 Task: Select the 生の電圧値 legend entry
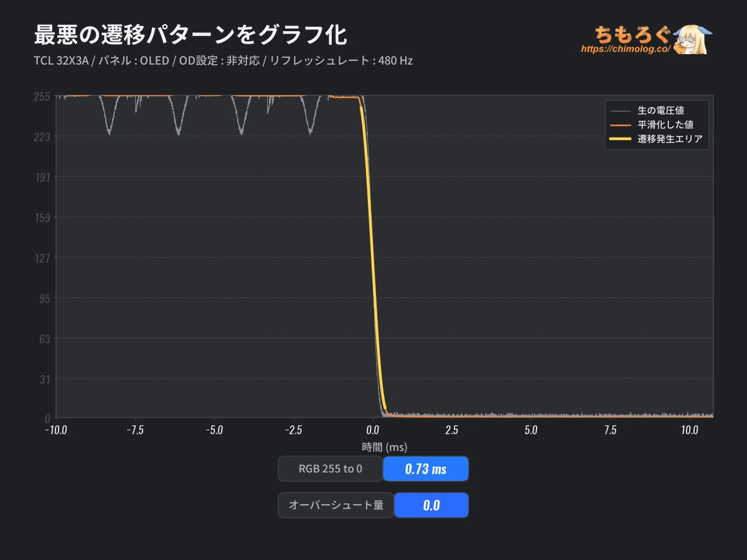tap(660, 110)
